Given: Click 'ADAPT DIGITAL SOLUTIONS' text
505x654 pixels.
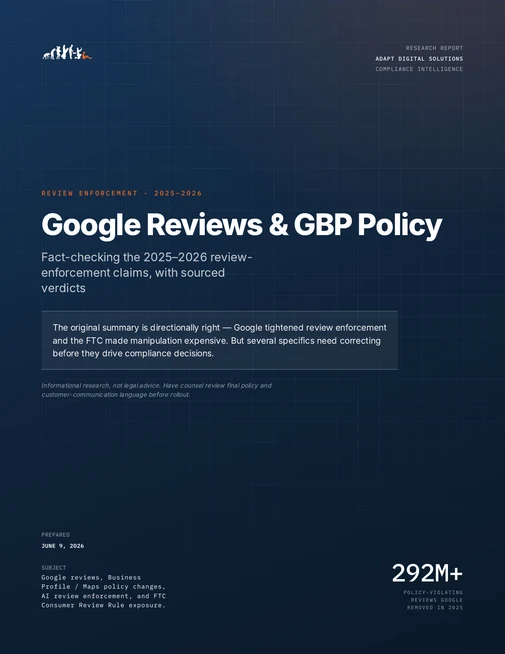Looking at the screenshot, I should click(419, 58).
